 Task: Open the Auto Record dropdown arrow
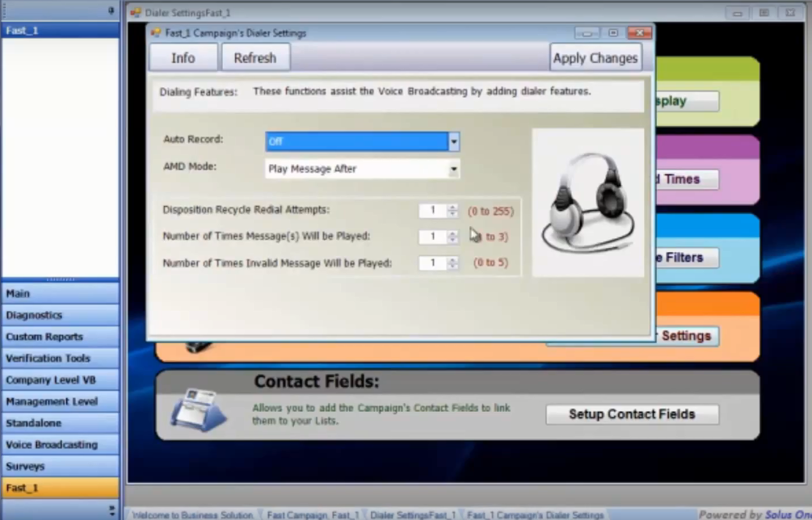point(453,141)
